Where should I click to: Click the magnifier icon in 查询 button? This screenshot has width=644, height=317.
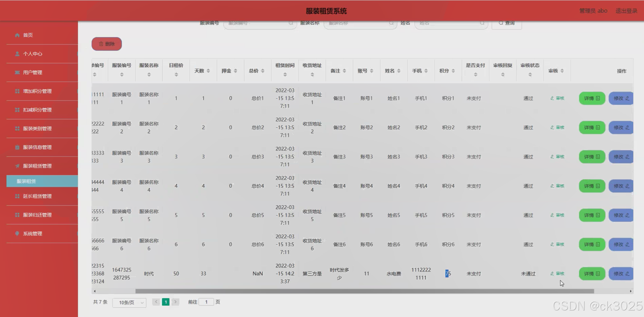click(501, 23)
